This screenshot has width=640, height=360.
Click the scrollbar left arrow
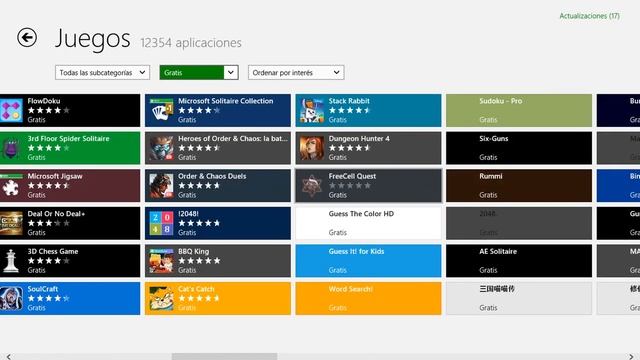[9, 357]
